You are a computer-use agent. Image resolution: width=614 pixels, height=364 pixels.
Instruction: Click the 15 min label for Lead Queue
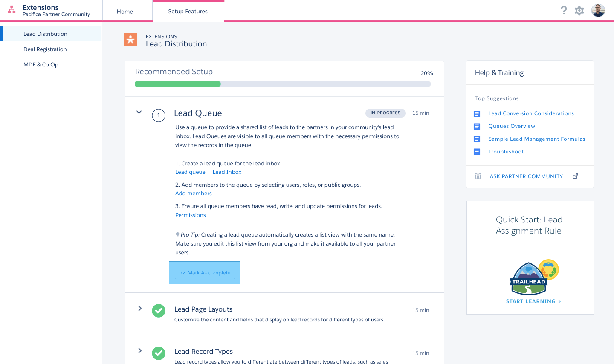(x=420, y=113)
